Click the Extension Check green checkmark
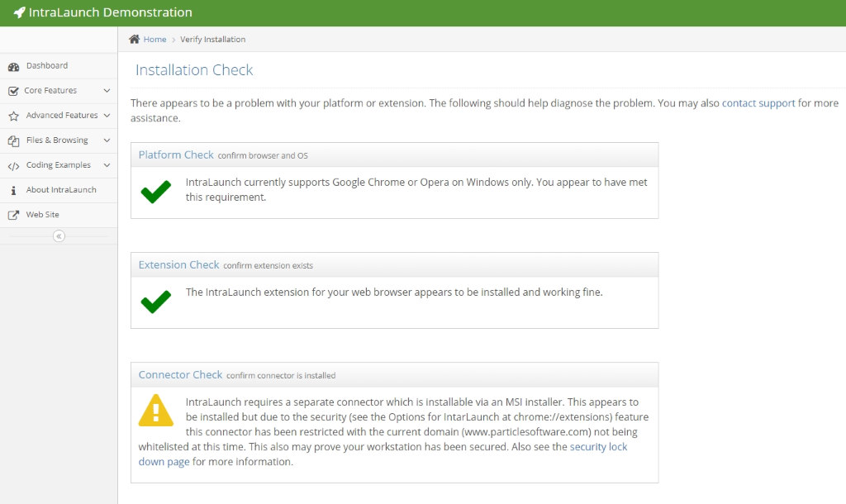 pos(156,302)
